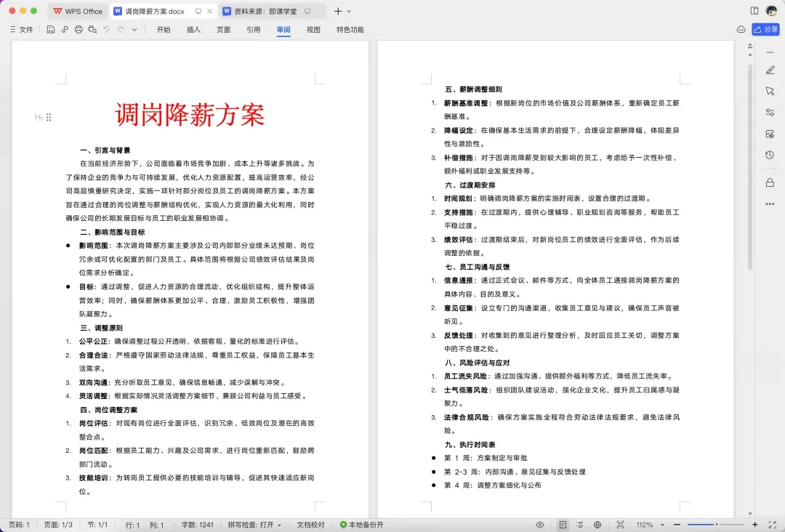Click the heading 九、执行时间表

pyautogui.click(x=470, y=444)
